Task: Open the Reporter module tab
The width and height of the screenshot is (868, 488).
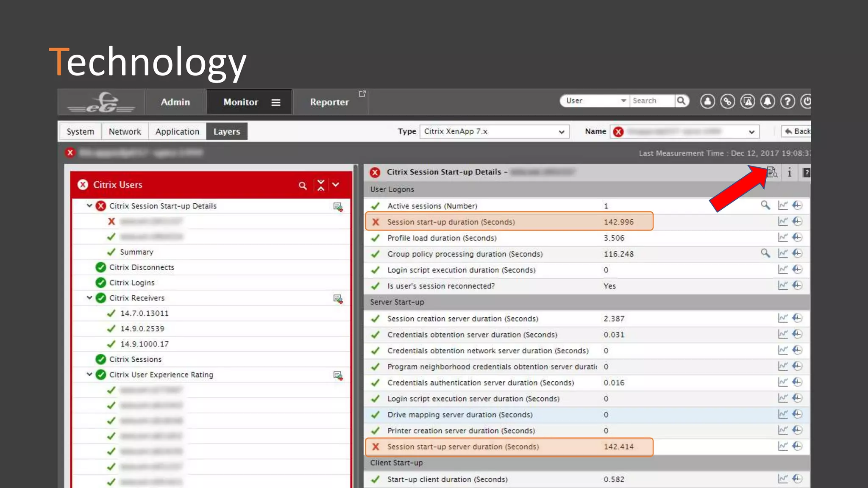Action: tap(329, 102)
